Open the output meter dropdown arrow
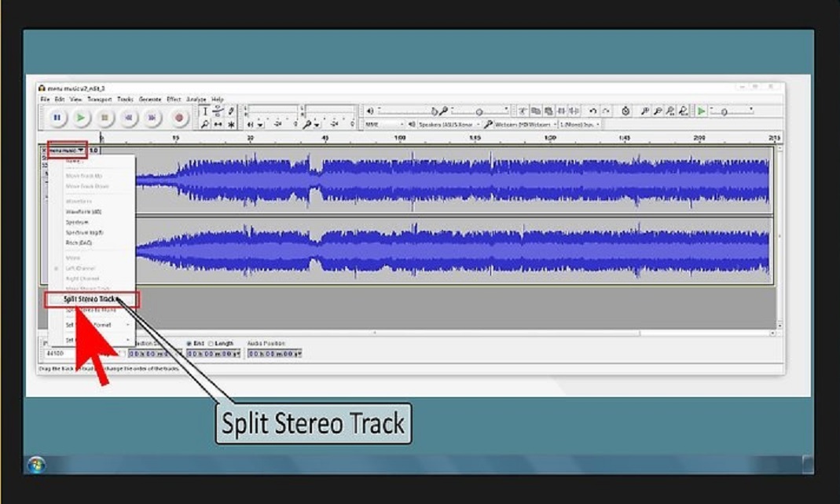Image resolution: width=840 pixels, height=504 pixels. 260,125
